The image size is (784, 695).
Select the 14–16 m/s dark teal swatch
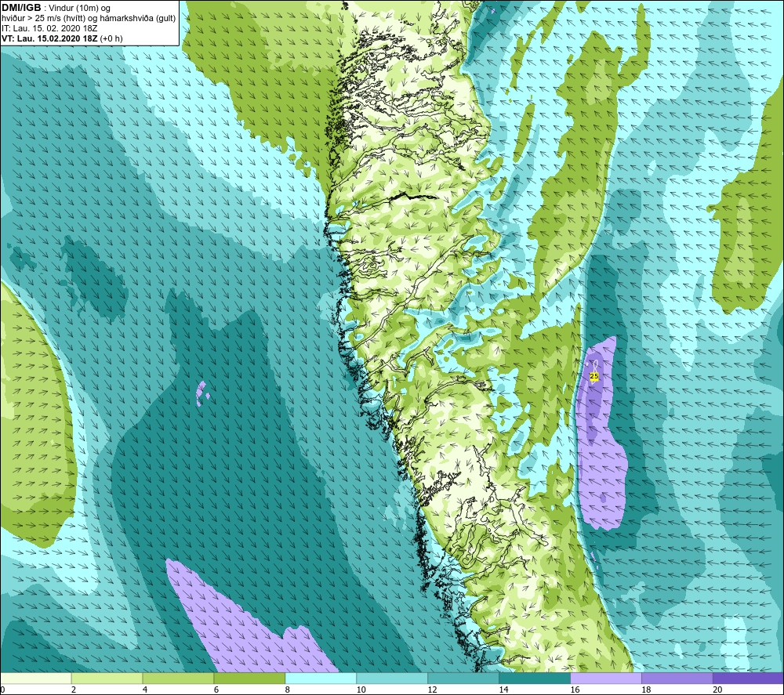point(535,679)
